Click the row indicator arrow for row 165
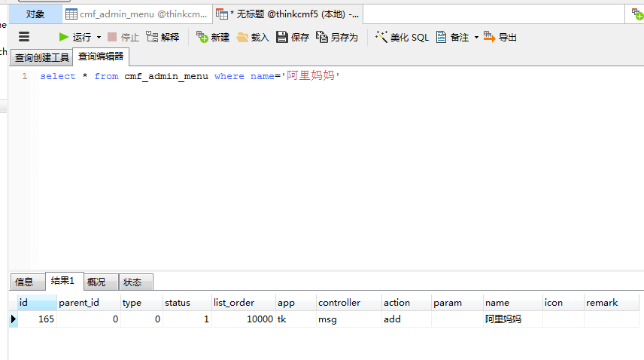 13,319
